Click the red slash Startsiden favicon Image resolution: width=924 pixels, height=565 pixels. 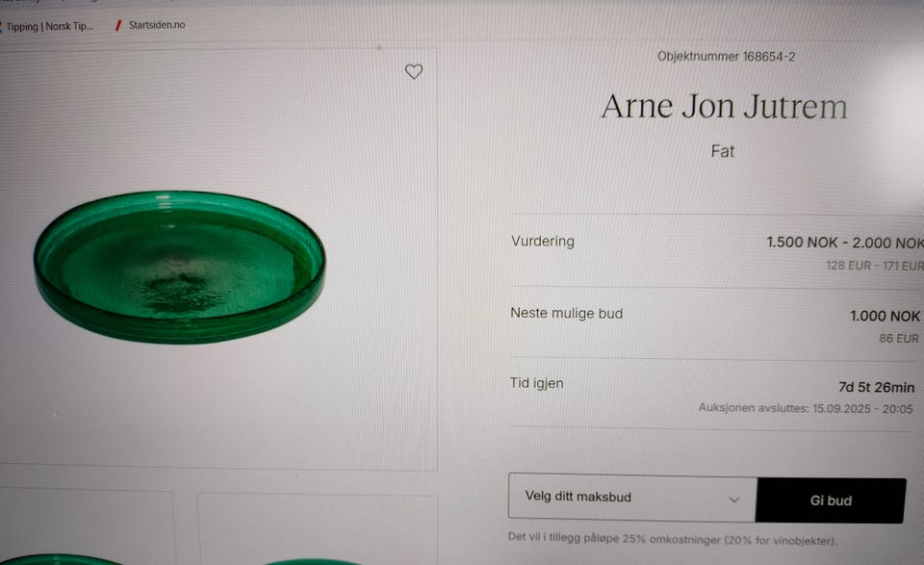click(x=117, y=25)
